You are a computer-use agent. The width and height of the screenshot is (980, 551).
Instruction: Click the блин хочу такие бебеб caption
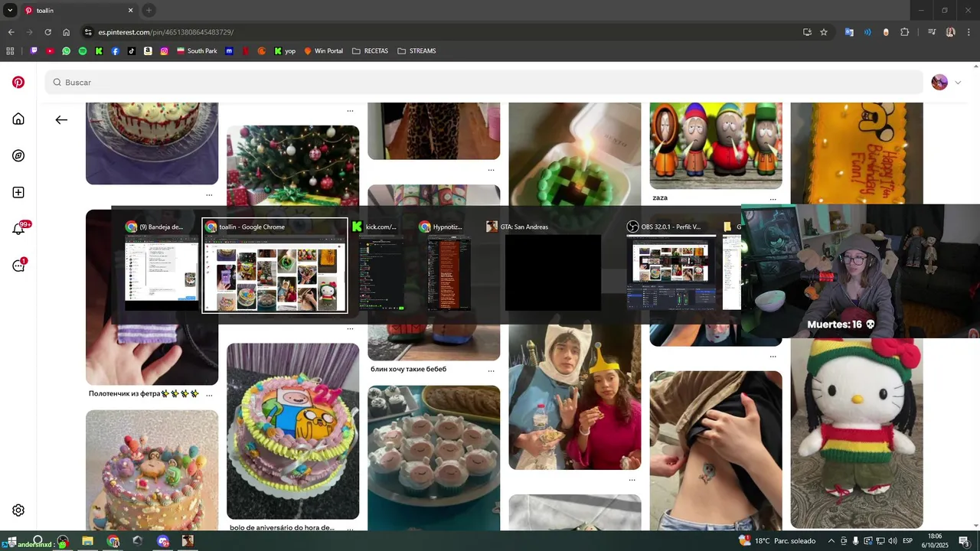point(408,369)
